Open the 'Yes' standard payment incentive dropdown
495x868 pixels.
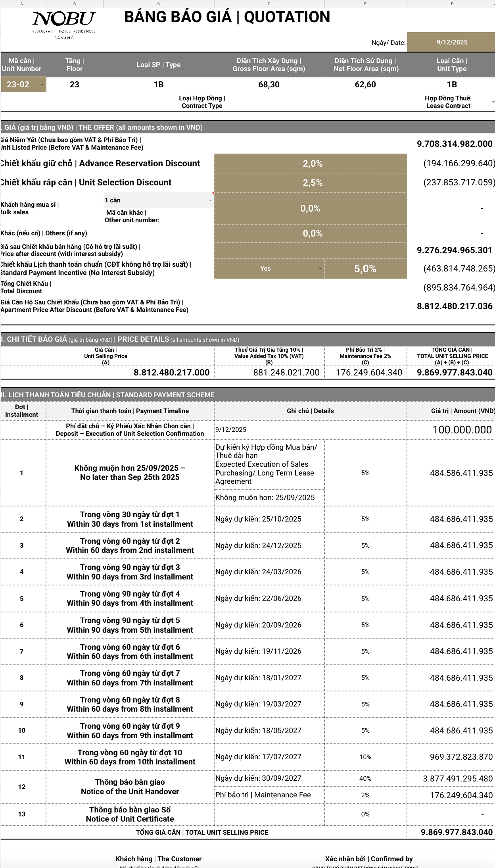[320, 269]
